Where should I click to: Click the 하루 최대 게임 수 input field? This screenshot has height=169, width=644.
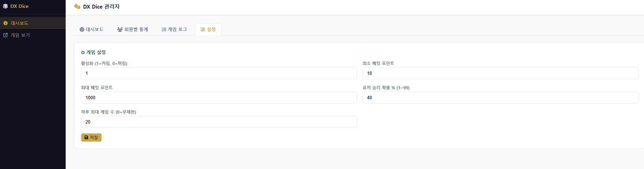(219, 122)
